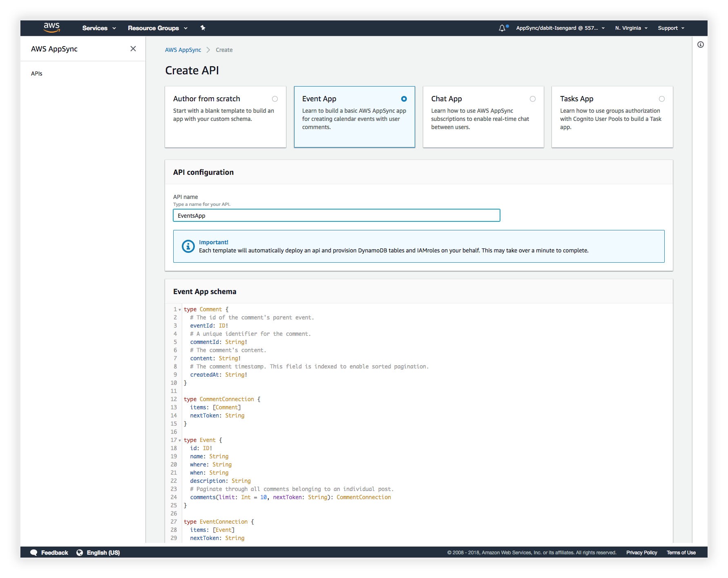Open the Privacy Policy link
The image size is (728, 578).
tap(641, 552)
